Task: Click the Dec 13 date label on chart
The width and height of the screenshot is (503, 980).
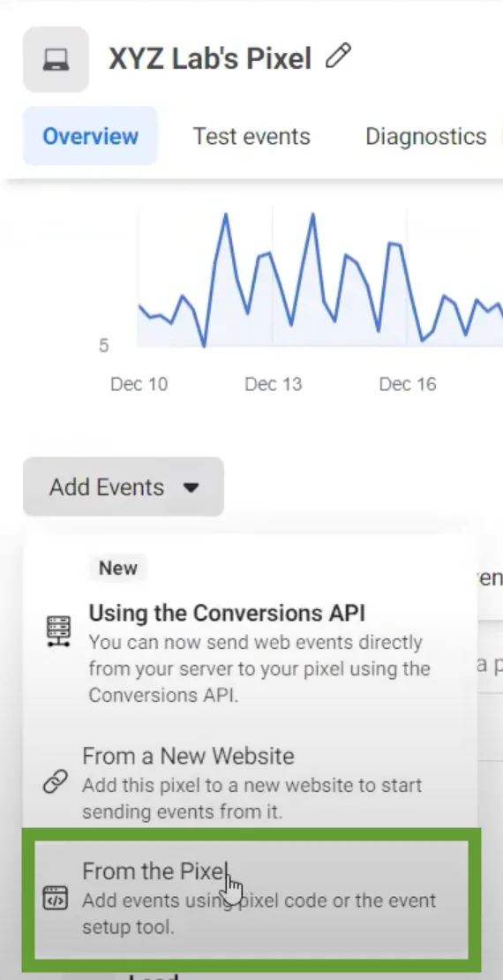Action: [273, 384]
